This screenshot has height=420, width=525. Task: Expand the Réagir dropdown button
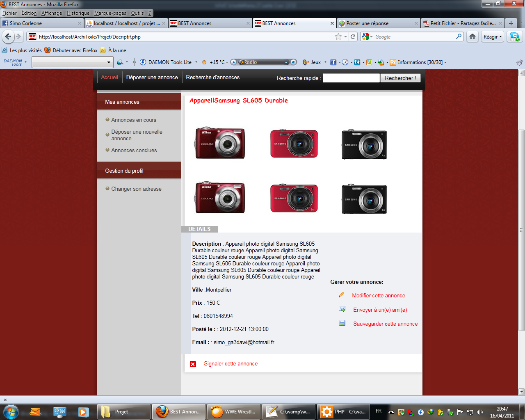pos(493,37)
